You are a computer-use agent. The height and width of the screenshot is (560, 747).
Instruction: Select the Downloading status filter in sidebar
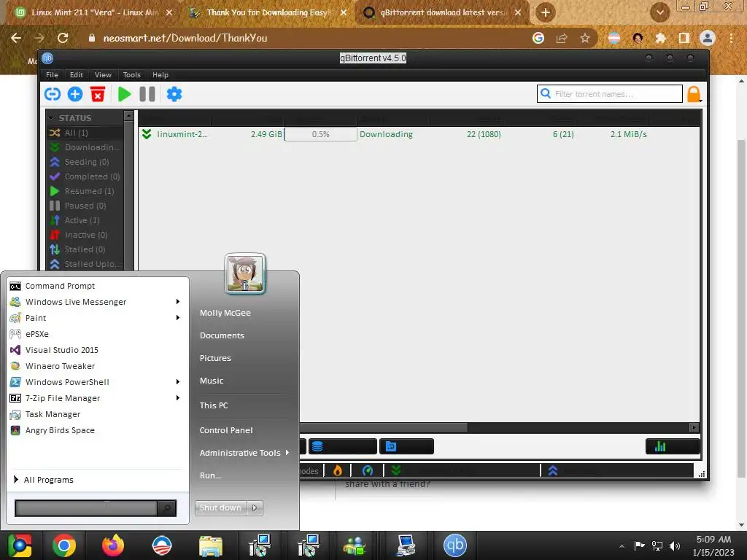pos(85,147)
